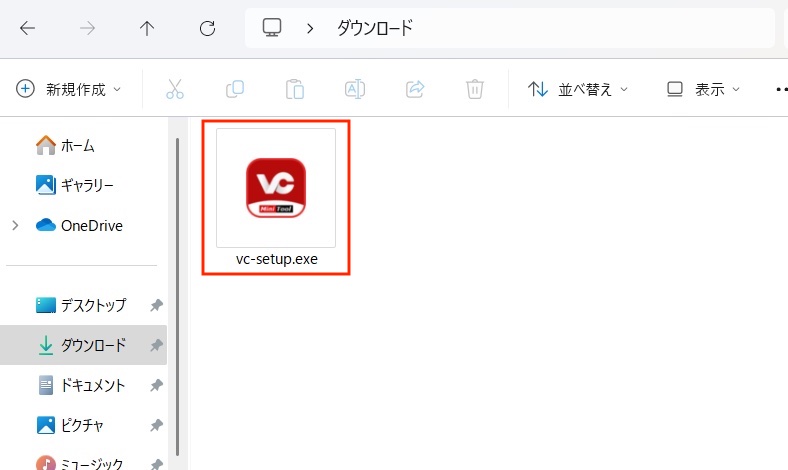Screen dimensions: 788x470
Task: Go up one folder level
Action: 147,28
